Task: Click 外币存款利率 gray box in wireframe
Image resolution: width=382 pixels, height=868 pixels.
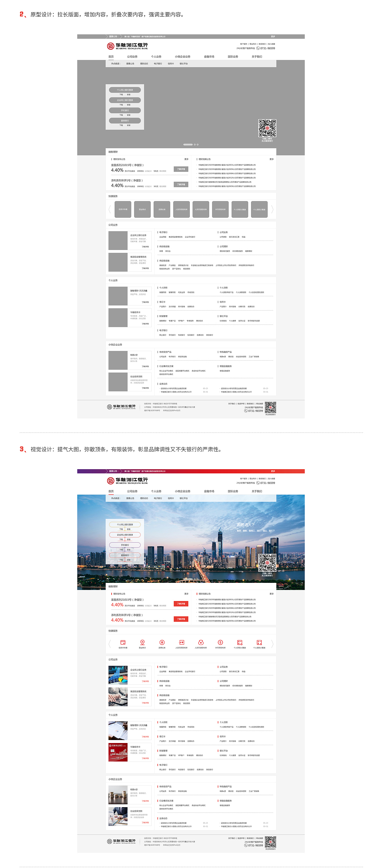Action: tap(220, 209)
